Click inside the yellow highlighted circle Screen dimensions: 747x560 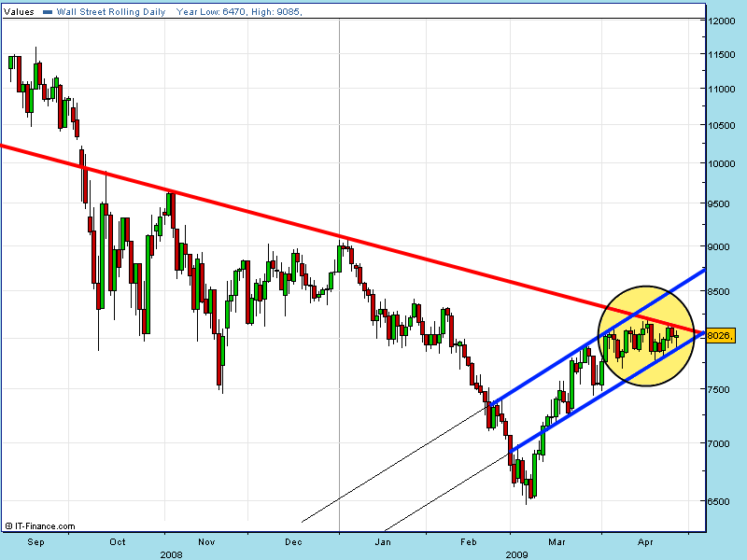(x=644, y=336)
